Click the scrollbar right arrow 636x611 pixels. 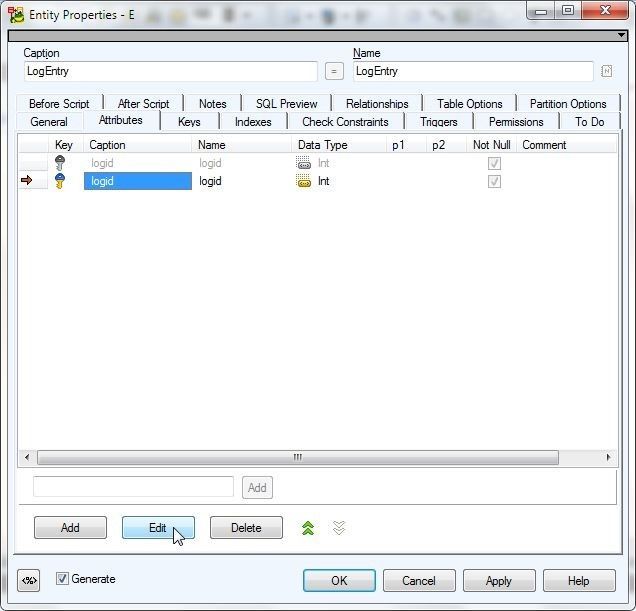(x=608, y=457)
